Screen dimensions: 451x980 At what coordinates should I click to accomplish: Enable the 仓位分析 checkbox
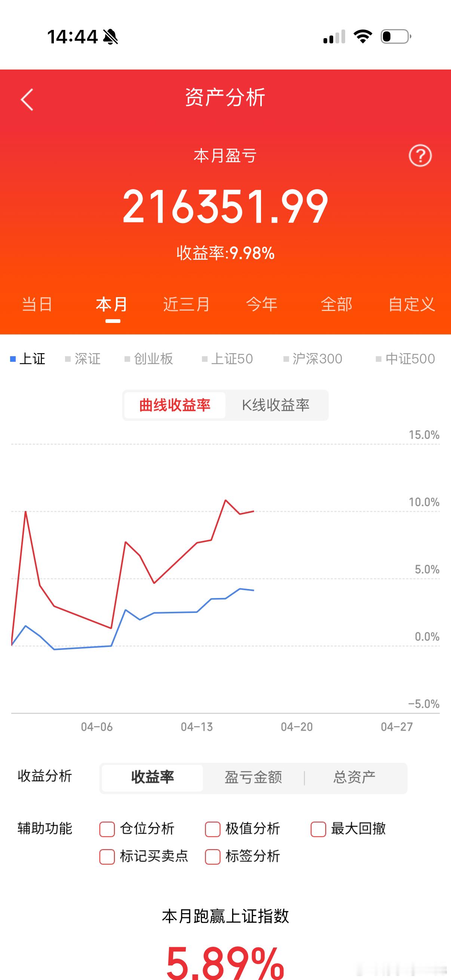tap(107, 829)
